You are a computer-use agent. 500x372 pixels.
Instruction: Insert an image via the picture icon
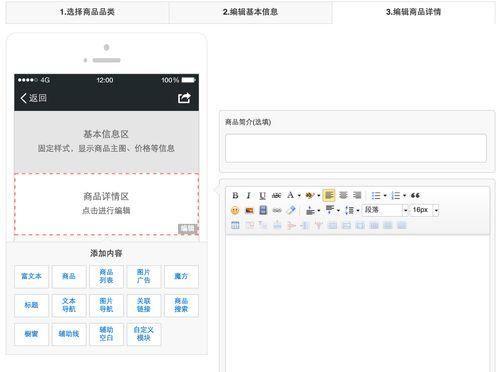tap(249, 210)
